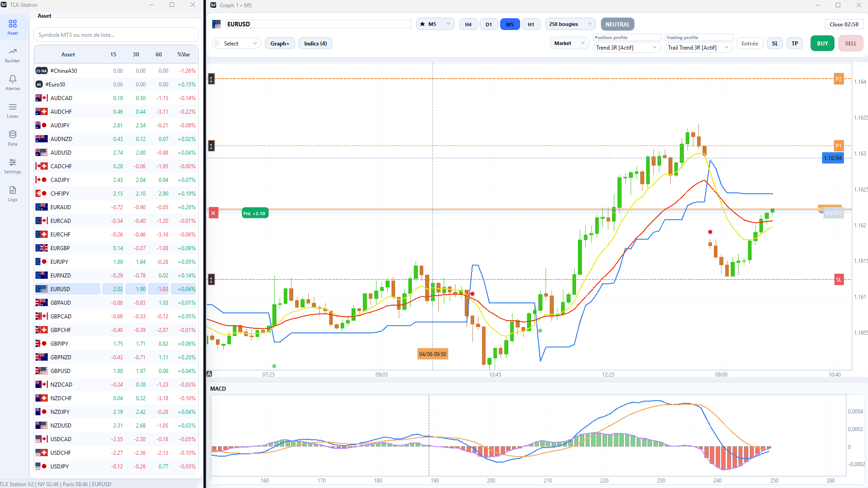
Task: Sort by the %Var column header
Action: coord(184,55)
